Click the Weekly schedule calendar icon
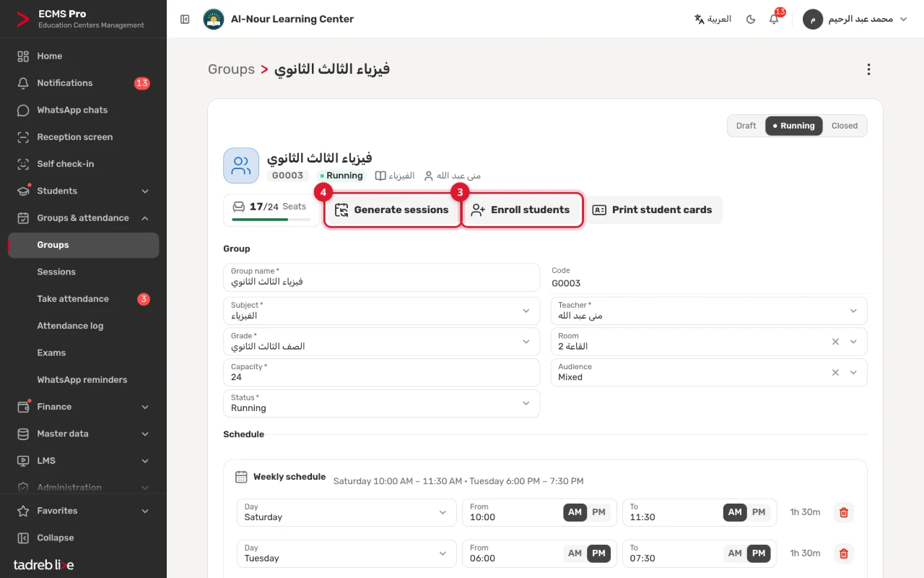The image size is (924, 578). [x=241, y=477]
